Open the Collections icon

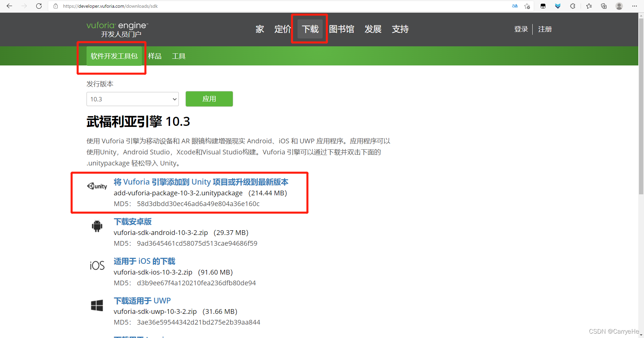click(604, 6)
